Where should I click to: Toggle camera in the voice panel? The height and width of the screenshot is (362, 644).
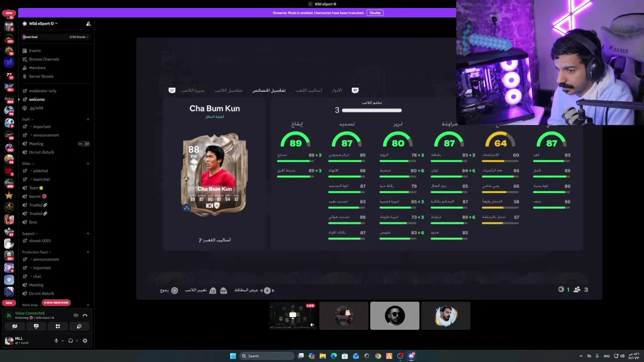coord(15,326)
